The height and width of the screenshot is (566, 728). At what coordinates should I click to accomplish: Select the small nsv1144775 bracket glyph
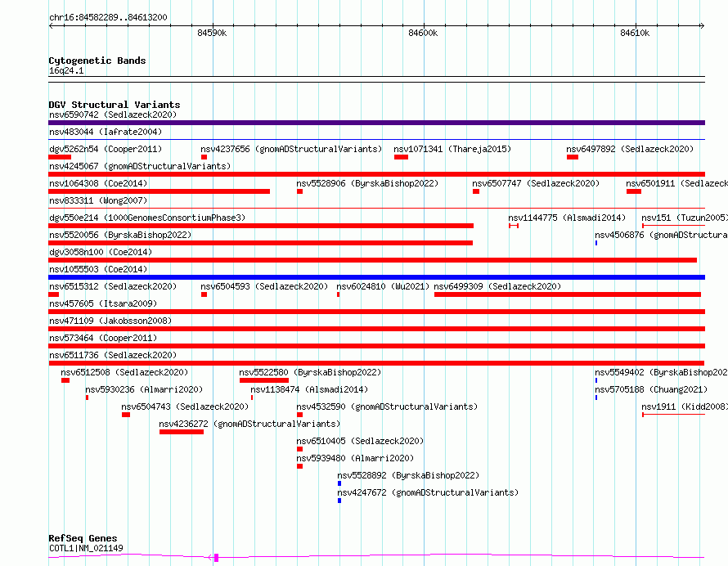tap(514, 226)
